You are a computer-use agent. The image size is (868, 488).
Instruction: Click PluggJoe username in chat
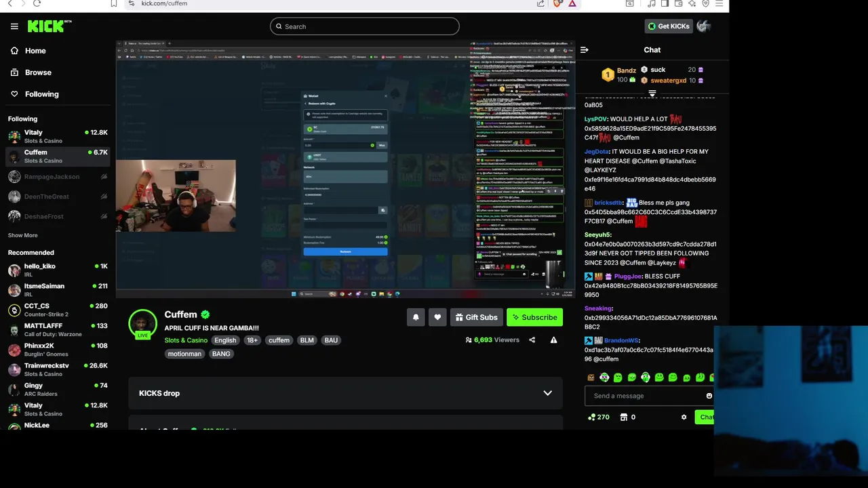(628, 277)
